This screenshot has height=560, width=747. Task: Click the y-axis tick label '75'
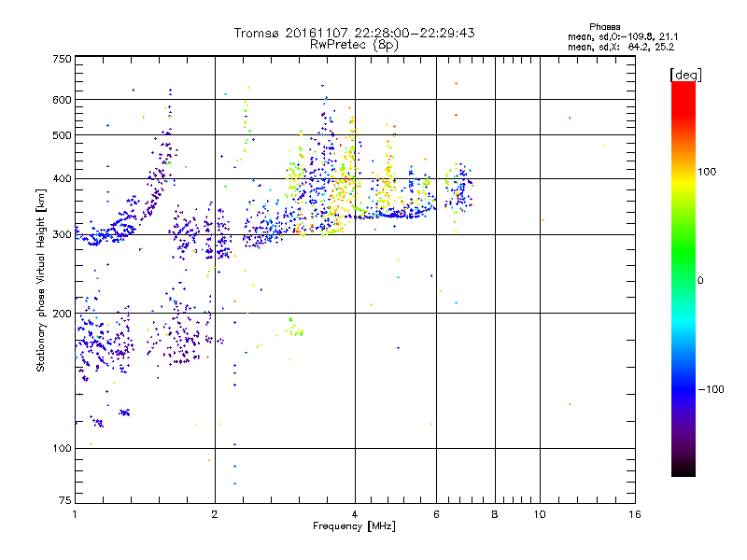65,500
